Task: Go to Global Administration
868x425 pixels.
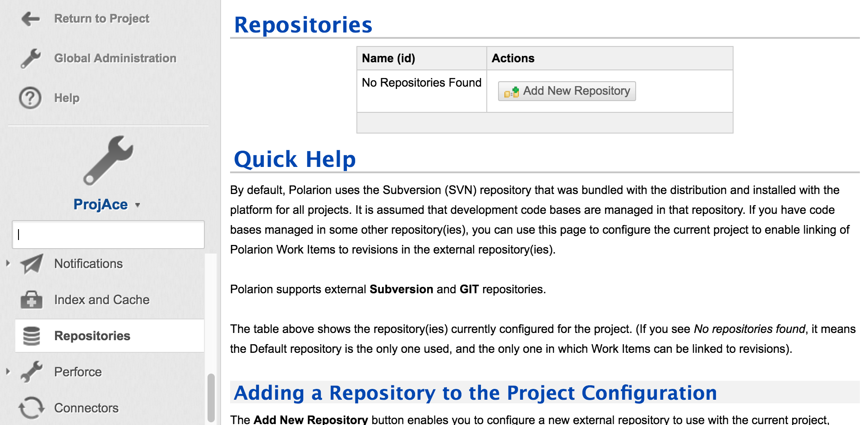Action: [x=115, y=58]
